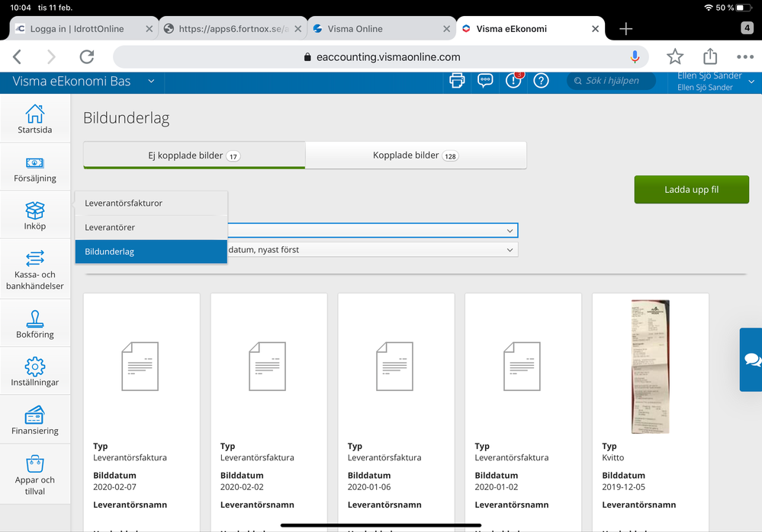Viewport: 762px width, 532px height.
Task: Click the Ladda upp fil button
Action: tap(691, 190)
